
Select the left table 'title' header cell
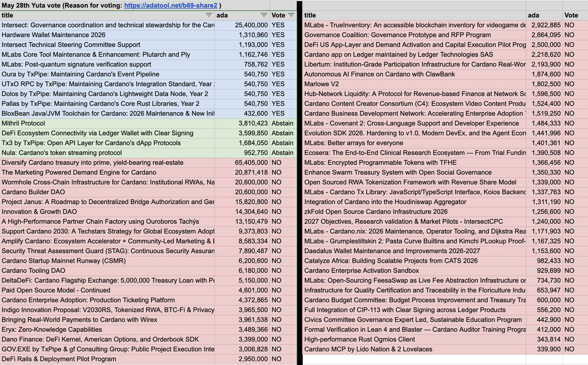click(x=107, y=15)
